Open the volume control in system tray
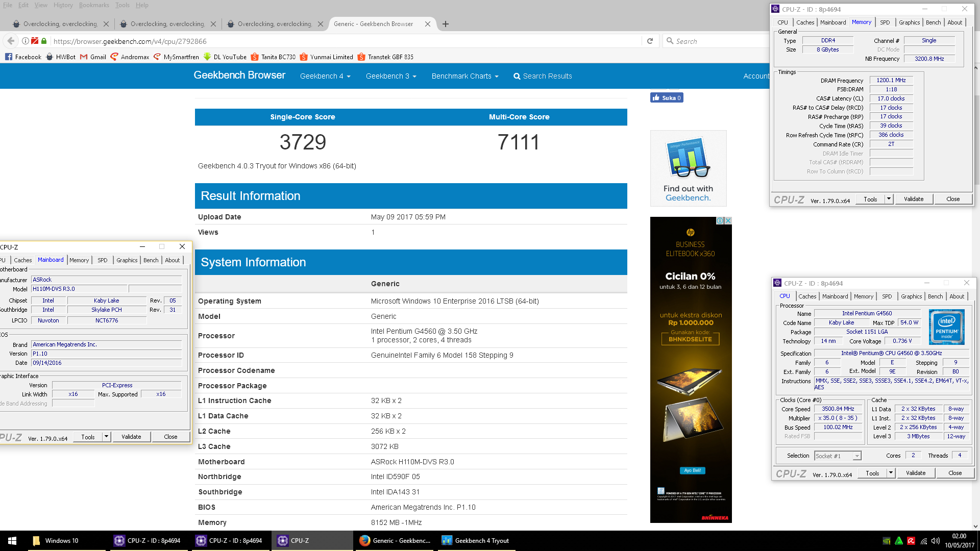Screen dimensions: 980x551 (936, 541)
